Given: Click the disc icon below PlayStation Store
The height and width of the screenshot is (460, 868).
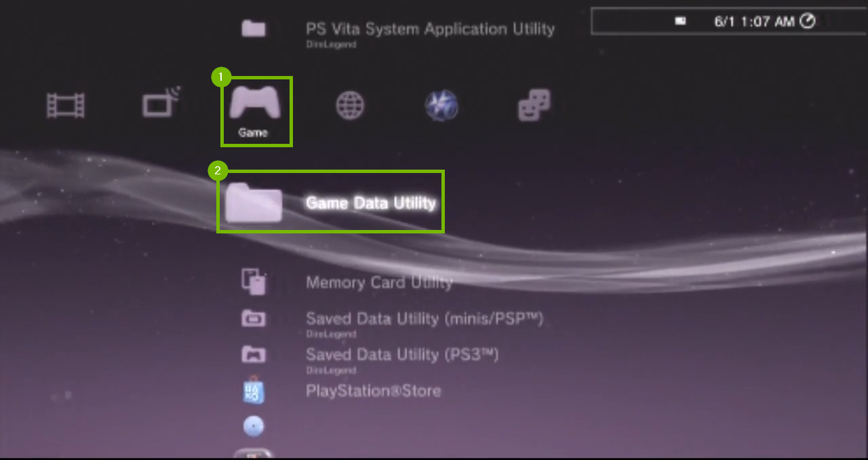Looking at the screenshot, I should coord(253,425).
